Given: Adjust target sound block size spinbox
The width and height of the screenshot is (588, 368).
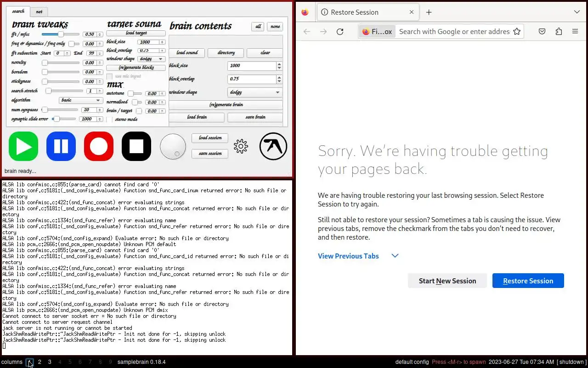Looking at the screenshot, I should click(x=151, y=42).
